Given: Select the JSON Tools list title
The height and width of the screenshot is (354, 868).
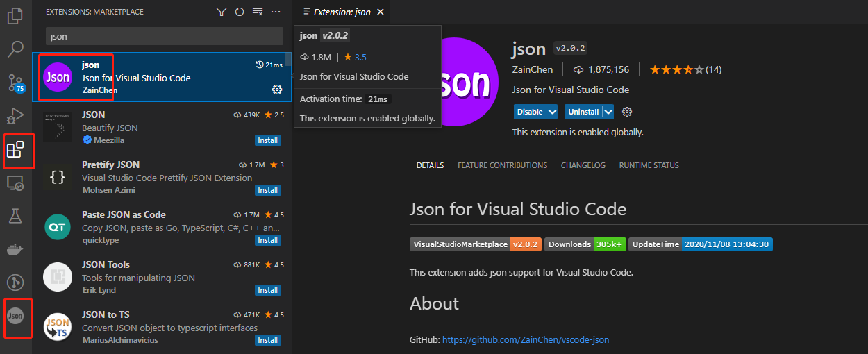Looking at the screenshot, I should [106, 264].
